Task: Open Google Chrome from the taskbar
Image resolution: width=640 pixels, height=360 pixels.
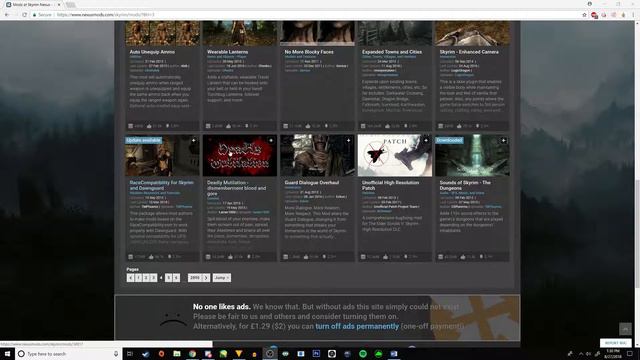Action: tap(192, 353)
